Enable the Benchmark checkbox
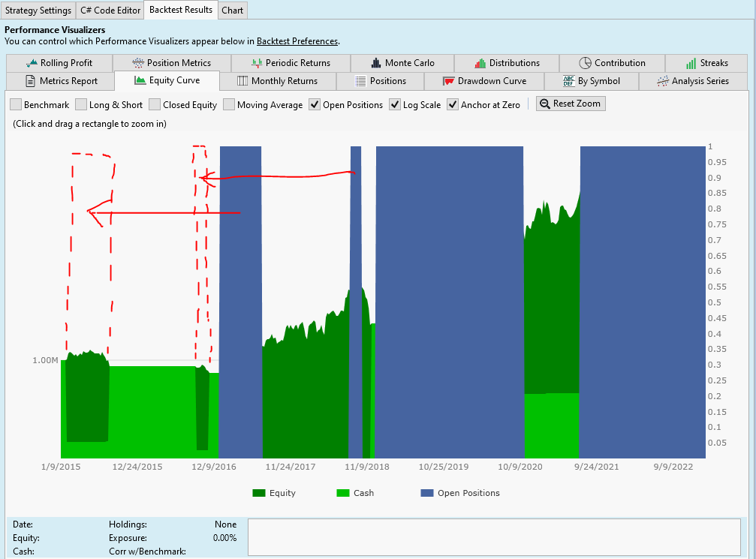 [16, 105]
